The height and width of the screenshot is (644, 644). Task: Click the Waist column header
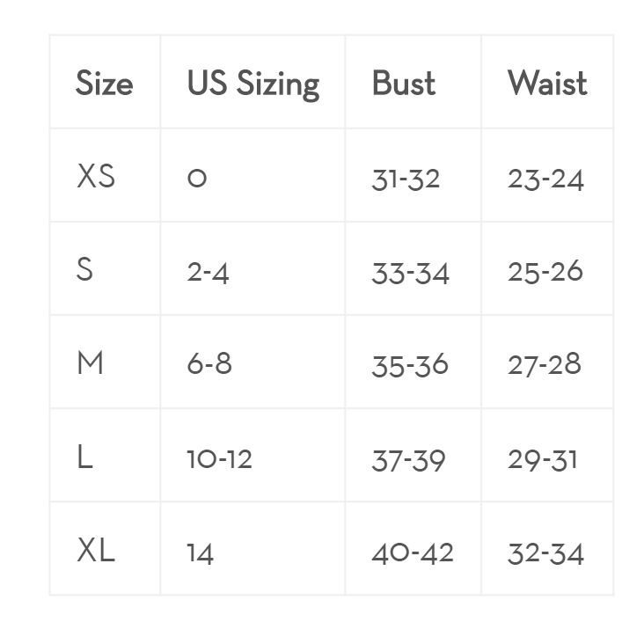point(547,83)
